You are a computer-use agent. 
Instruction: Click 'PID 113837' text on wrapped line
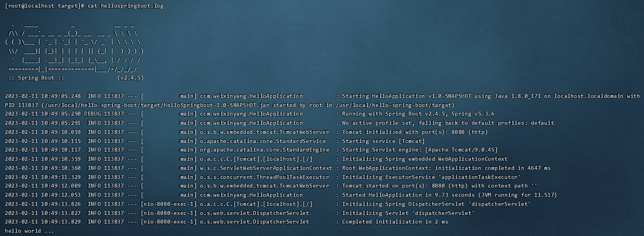click(22, 105)
